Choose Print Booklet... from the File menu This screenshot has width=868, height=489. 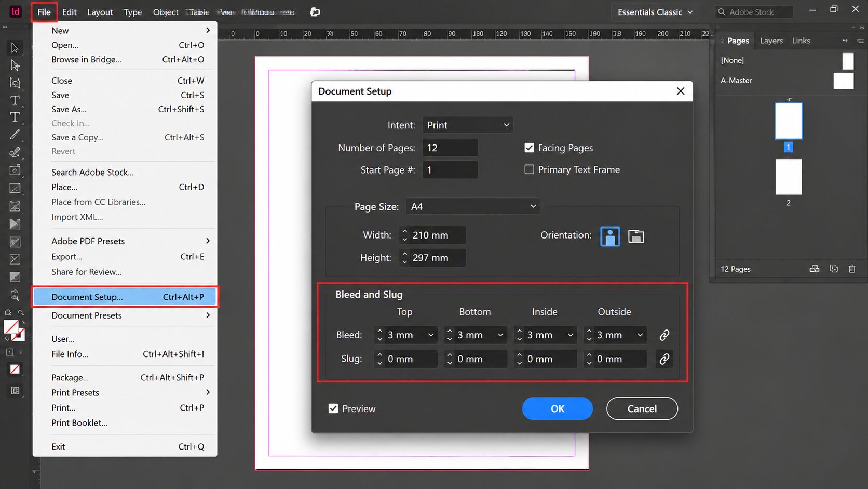point(125,423)
